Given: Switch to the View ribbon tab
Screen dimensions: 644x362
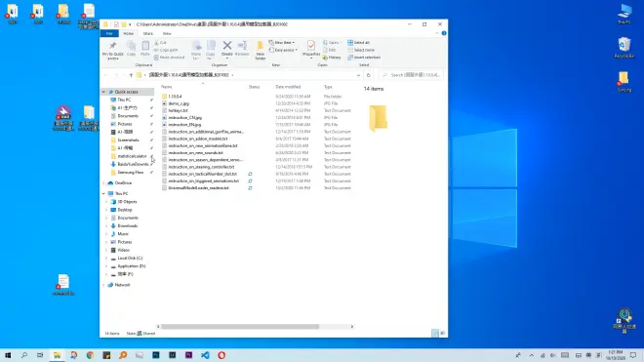Looking at the screenshot, I should 167,34.
